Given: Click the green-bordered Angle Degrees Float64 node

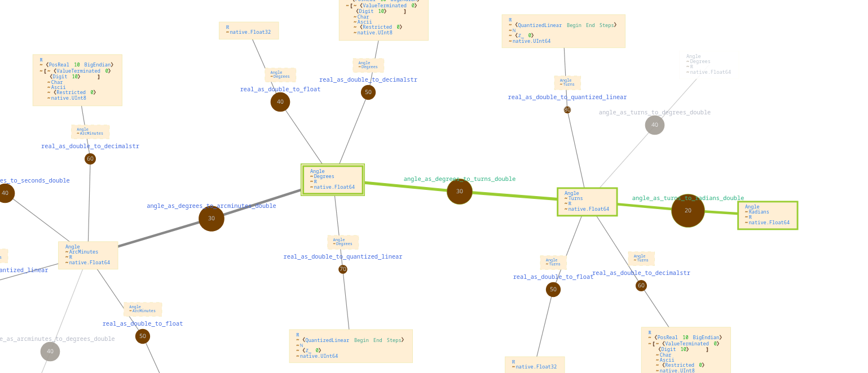Looking at the screenshot, I should pos(333,180).
